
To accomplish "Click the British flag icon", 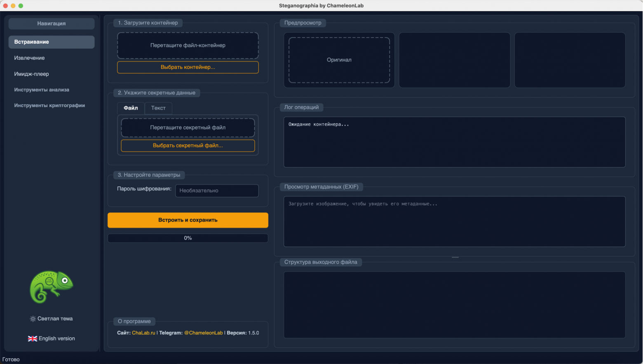I will 32,338.
